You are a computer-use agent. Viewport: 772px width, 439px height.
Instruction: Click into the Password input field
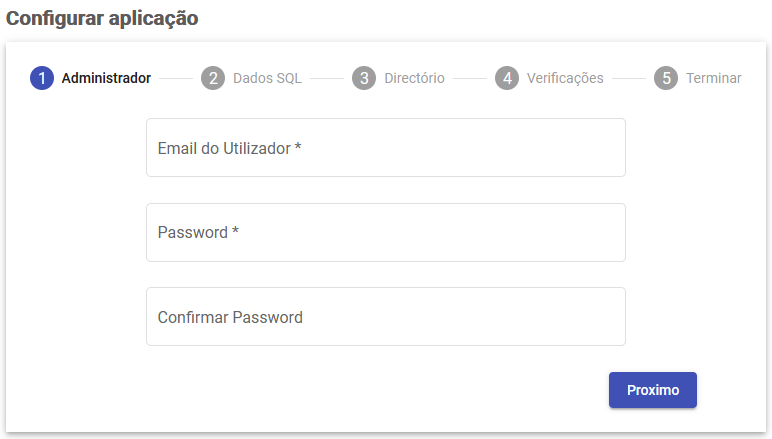tap(386, 233)
